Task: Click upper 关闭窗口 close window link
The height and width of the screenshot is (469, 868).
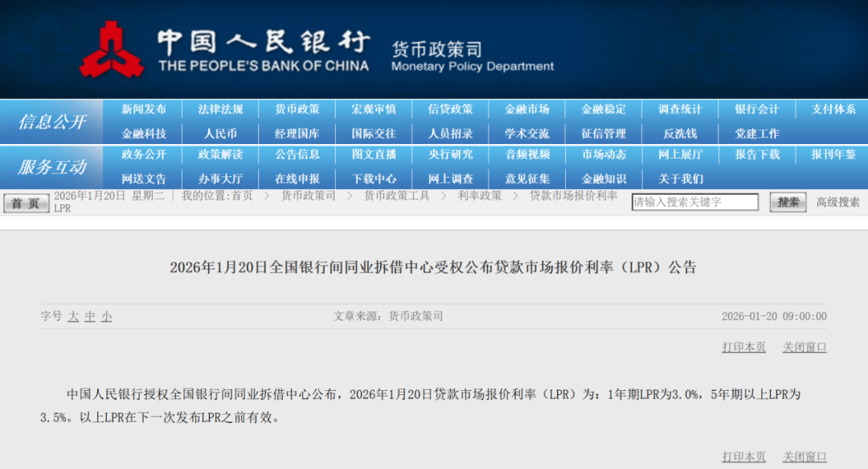Action: click(x=805, y=347)
